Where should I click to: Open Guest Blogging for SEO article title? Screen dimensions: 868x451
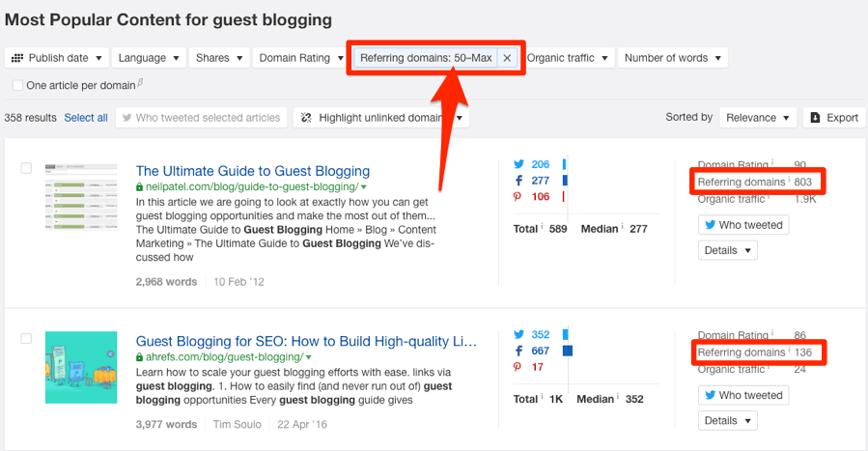click(307, 342)
